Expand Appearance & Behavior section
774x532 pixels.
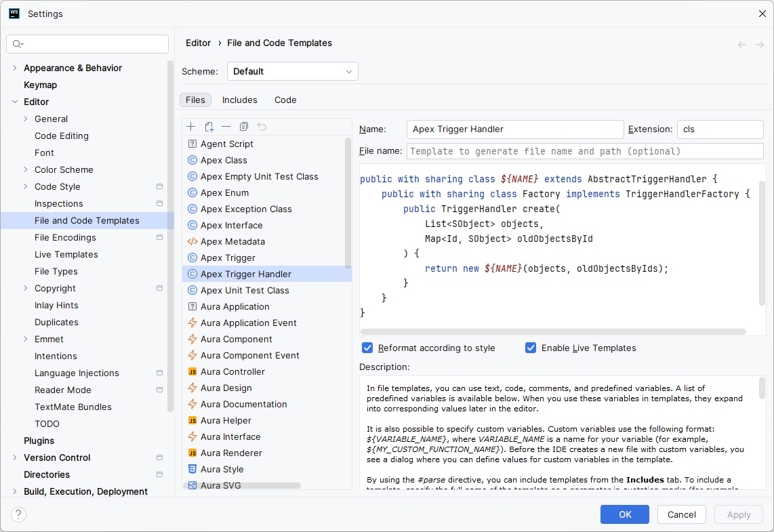click(x=14, y=68)
